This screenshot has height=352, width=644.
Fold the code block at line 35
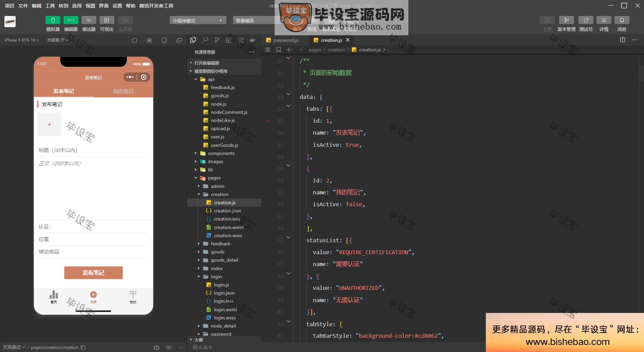289,237
